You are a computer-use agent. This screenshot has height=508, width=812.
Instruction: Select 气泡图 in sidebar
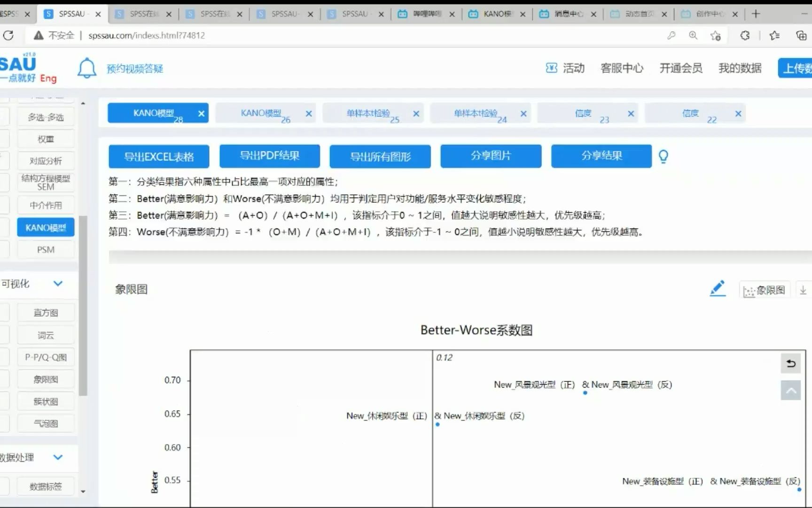pyautogui.click(x=46, y=423)
